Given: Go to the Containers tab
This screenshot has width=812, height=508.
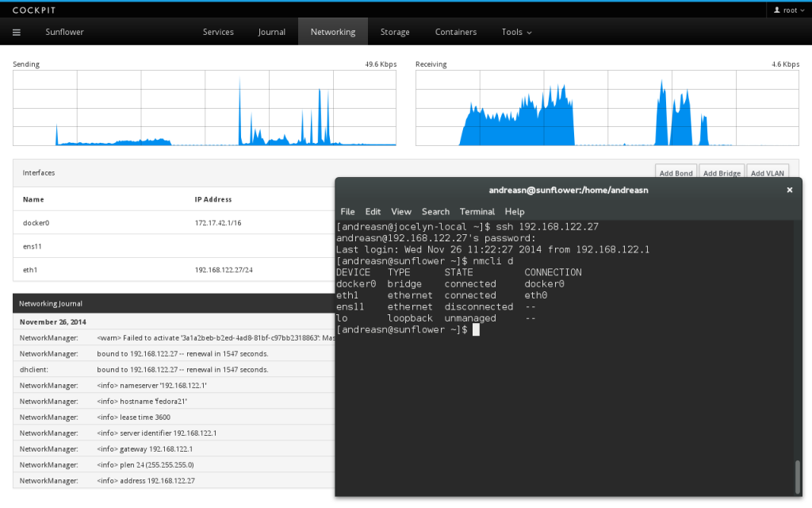Looking at the screenshot, I should tap(456, 33).
